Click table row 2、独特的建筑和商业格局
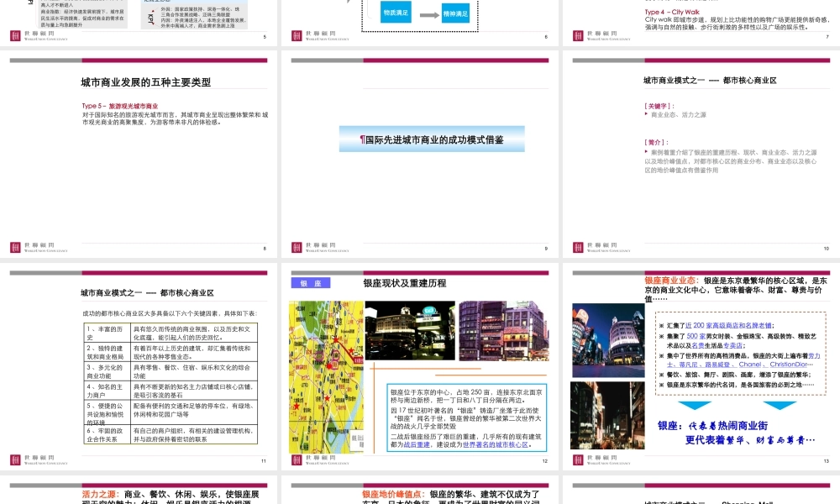The height and width of the screenshot is (504, 840). tap(171, 353)
